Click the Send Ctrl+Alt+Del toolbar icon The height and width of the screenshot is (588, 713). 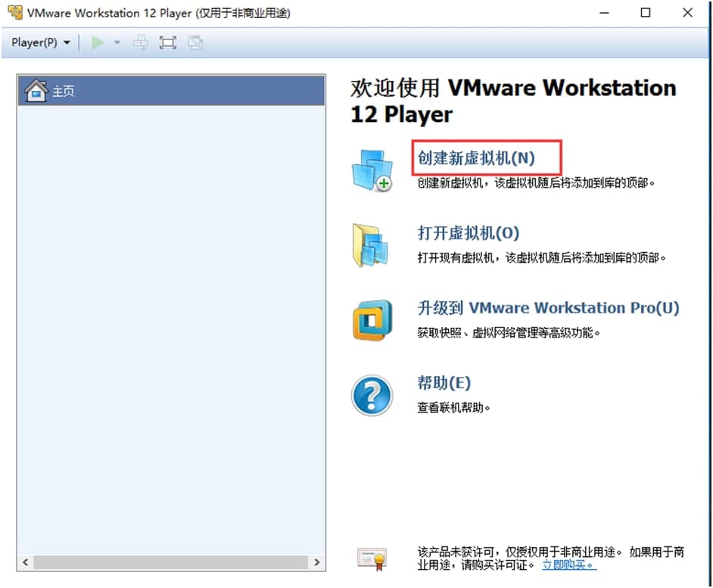[140, 42]
